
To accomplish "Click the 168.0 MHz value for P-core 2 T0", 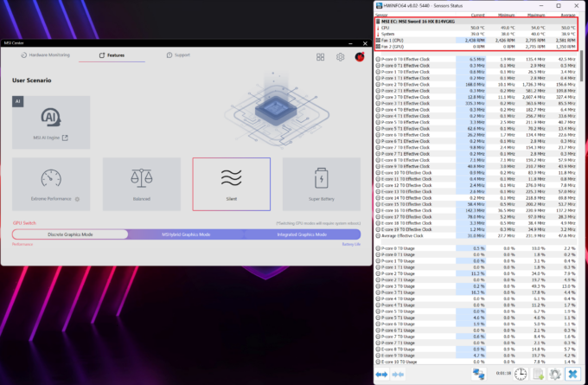I will [476, 85].
